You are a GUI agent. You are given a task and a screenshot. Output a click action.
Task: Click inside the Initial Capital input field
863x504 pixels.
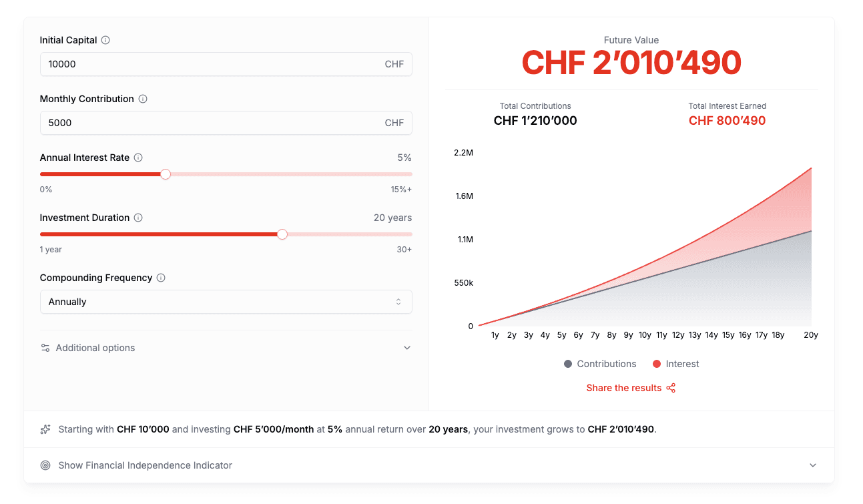[226, 64]
